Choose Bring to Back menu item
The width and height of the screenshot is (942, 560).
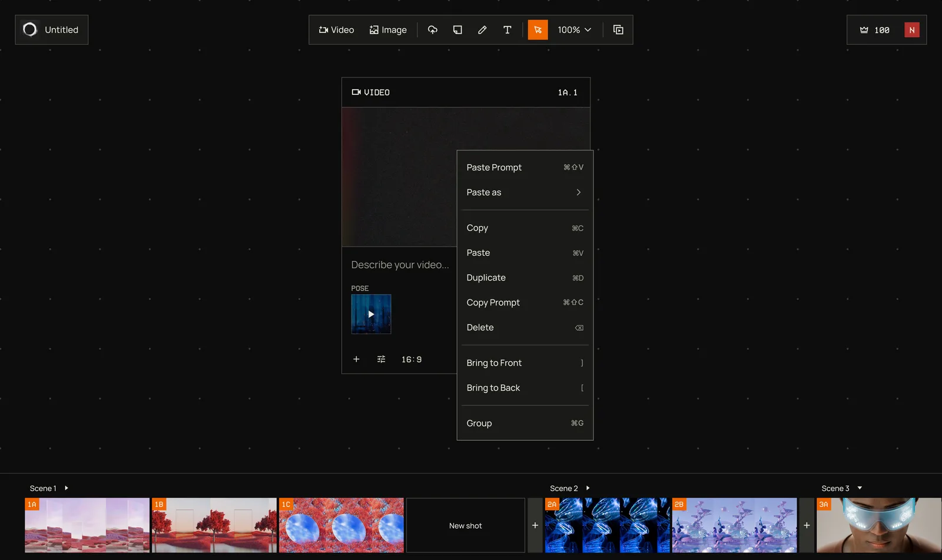[x=525, y=388]
